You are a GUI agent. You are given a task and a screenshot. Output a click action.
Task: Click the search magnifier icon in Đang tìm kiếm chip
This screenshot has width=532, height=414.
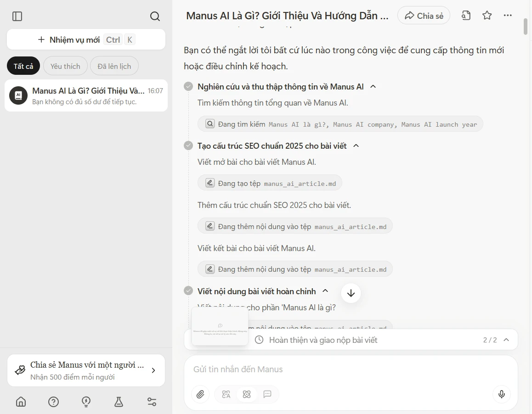[210, 124]
